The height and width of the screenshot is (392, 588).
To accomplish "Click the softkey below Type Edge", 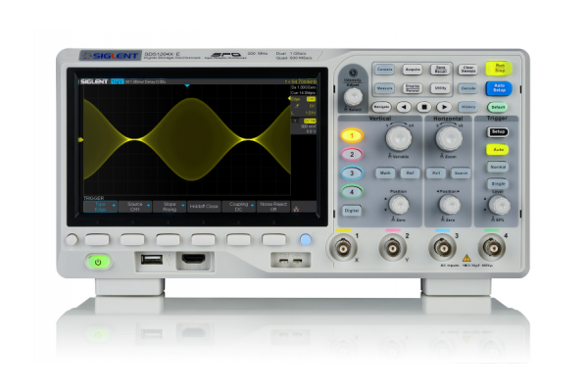I will click(x=97, y=239).
